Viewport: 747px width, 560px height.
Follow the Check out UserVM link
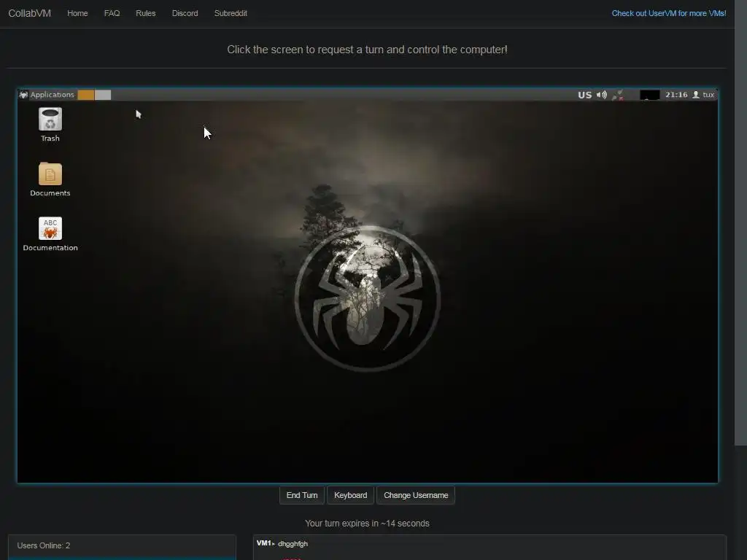[669, 13]
